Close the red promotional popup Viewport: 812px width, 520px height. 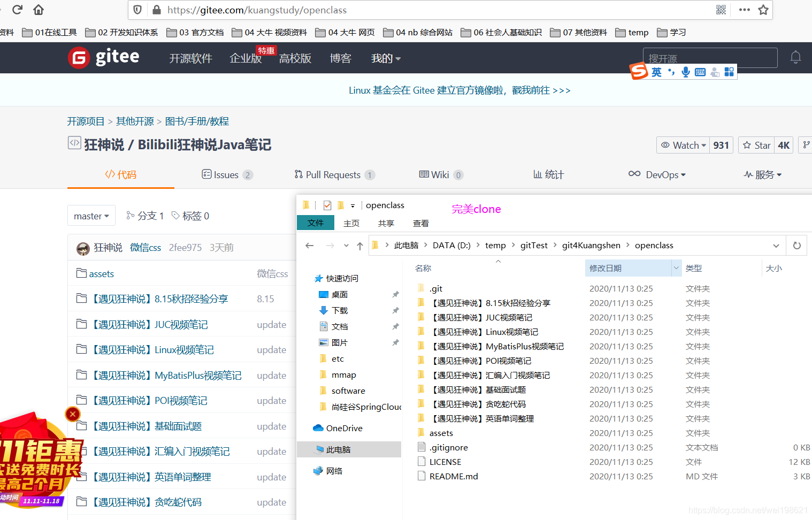pos(73,414)
